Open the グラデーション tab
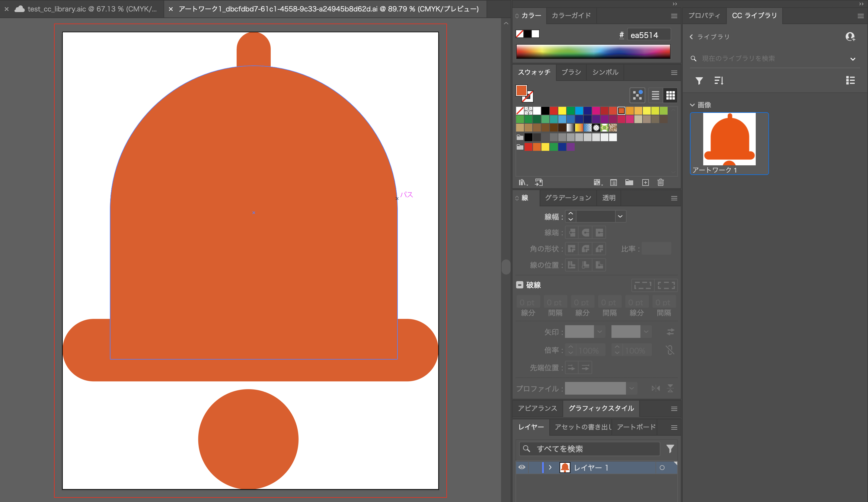This screenshot has height=502, width=868. pos(568,198)
